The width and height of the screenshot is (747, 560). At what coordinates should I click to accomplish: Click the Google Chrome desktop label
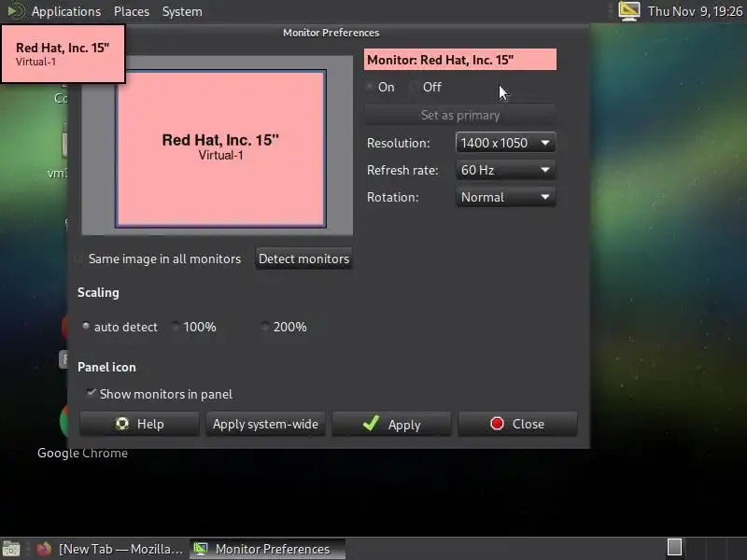82,453
